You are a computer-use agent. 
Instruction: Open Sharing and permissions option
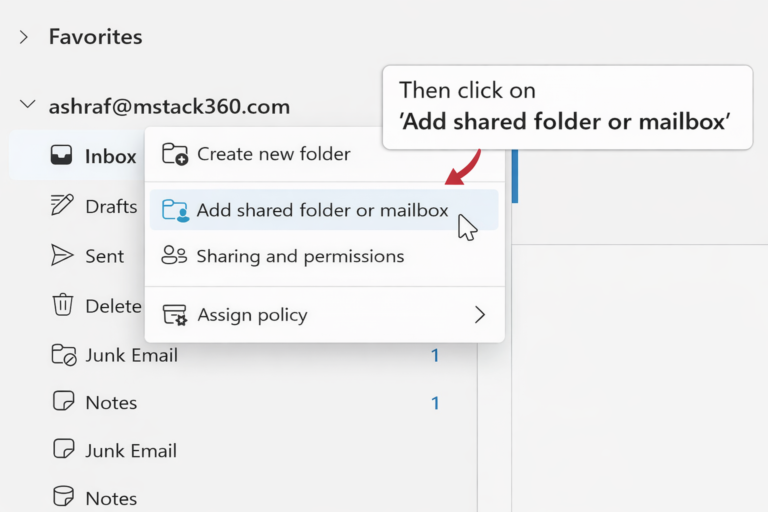coord(300,256)
